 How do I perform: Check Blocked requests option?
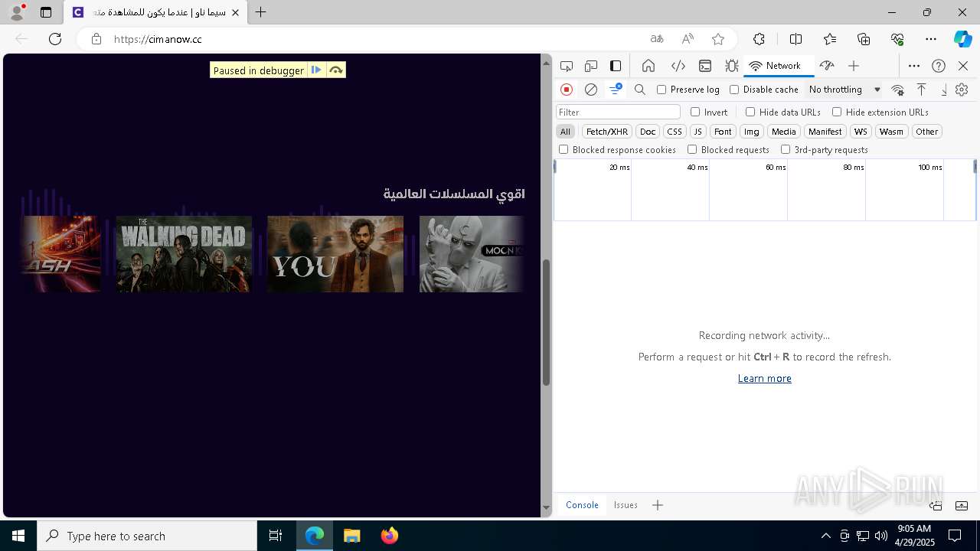pyautogui.click(x=692, y=149)
